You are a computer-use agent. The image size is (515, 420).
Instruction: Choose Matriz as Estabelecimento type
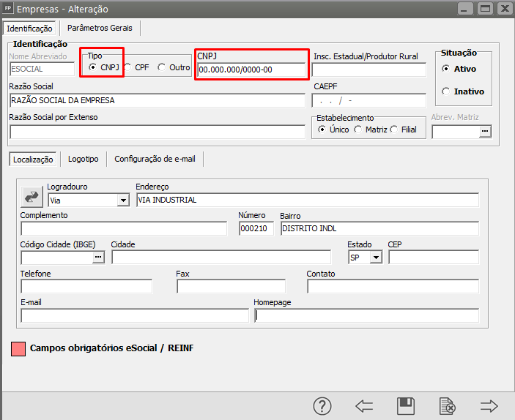tap(357, 130)
